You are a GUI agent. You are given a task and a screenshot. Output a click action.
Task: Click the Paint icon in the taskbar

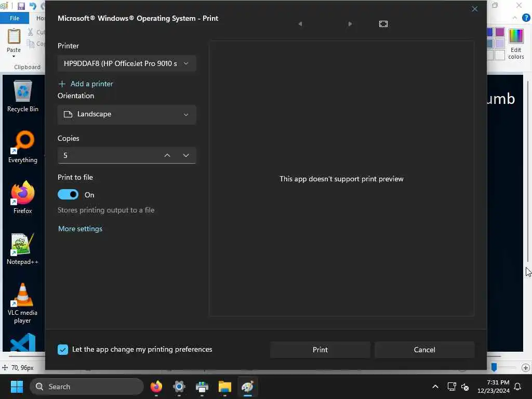point(248,387)
